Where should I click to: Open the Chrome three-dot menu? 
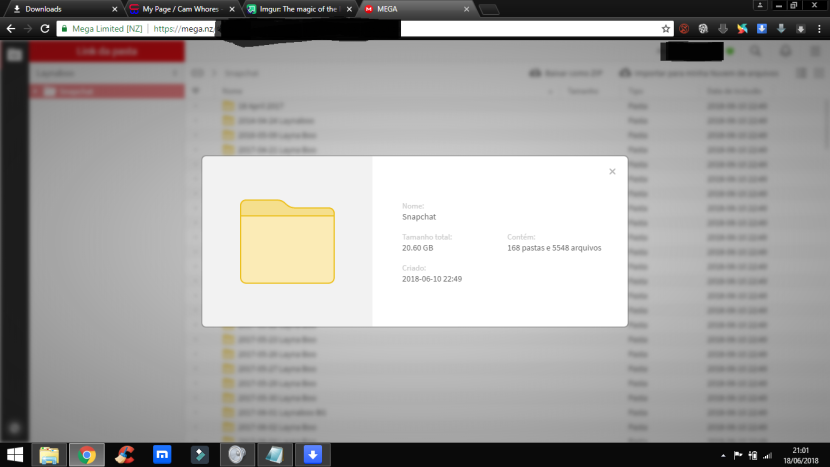pos(818,29)
